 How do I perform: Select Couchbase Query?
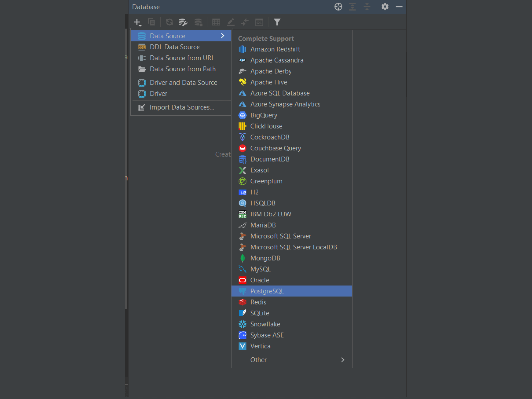tap(292, 148)
